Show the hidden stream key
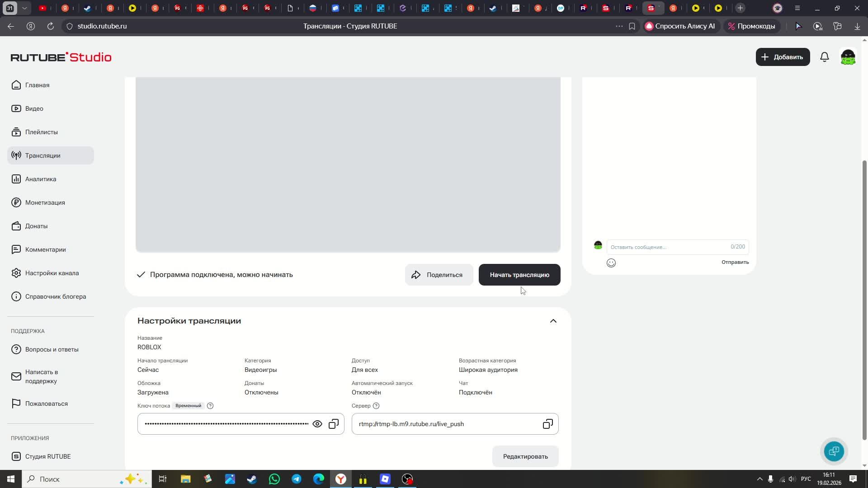This screenshot has width=868, height=488. click(317, 424)
